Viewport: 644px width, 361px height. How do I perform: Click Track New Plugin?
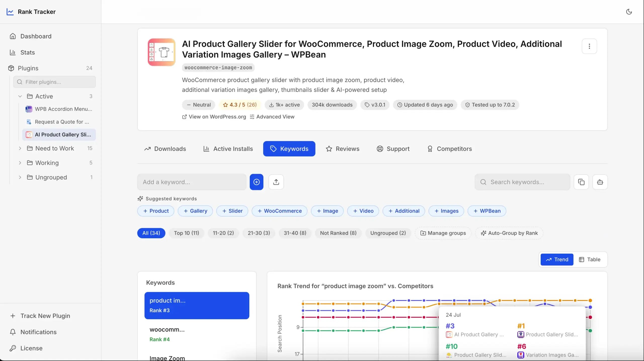(40, 316)
